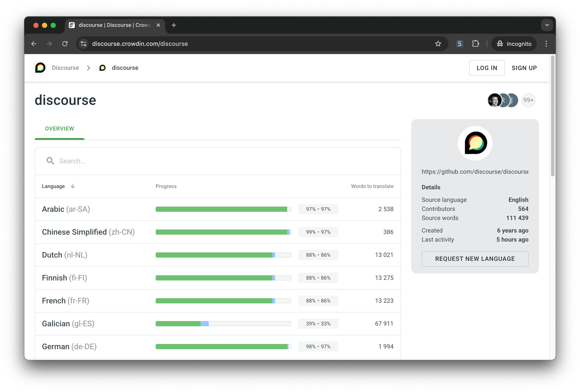Image resolution: width=580 pixels, height=392 pixels.
Task: Click Galician translation progress bar
Action: [x=223, y=324]
